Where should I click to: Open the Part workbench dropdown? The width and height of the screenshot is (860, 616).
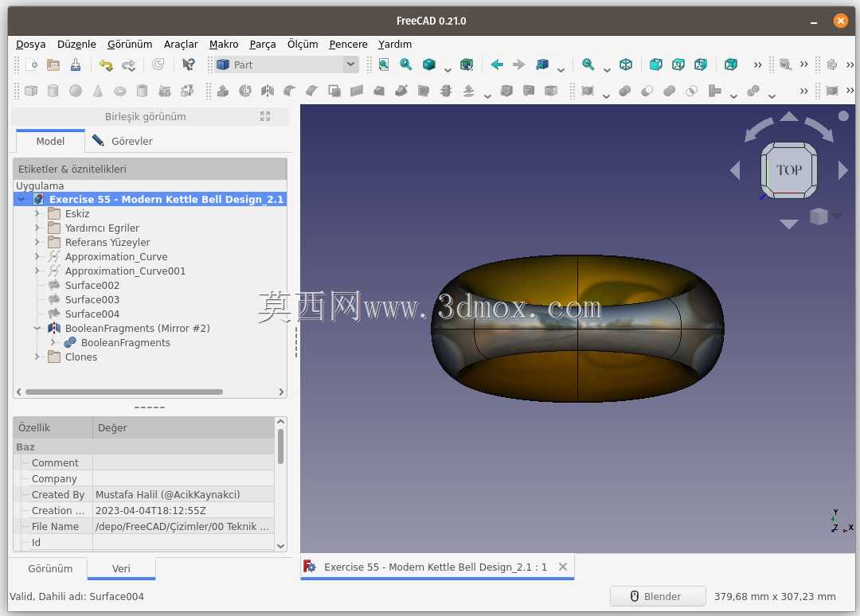pos(287,64)
